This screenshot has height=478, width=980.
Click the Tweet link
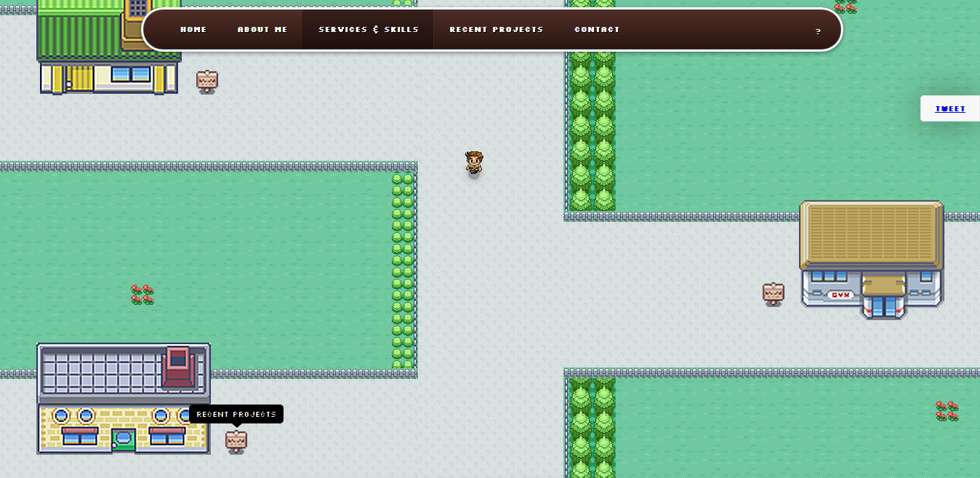(x=950, y=109)
